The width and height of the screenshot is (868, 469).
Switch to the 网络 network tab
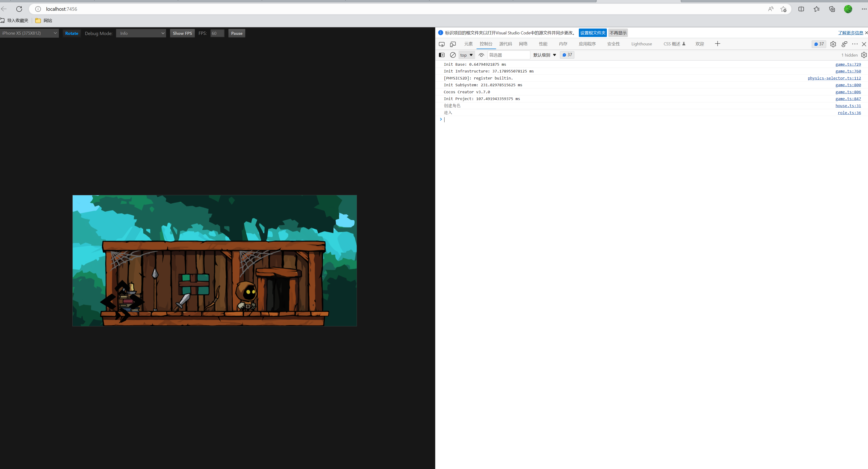click(523, 44)
